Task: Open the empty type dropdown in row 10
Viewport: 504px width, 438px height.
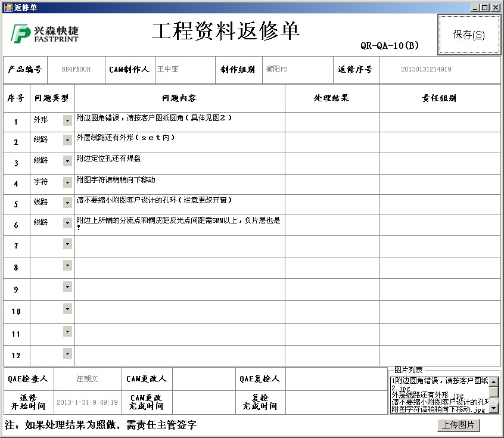Action: point(67,309)
